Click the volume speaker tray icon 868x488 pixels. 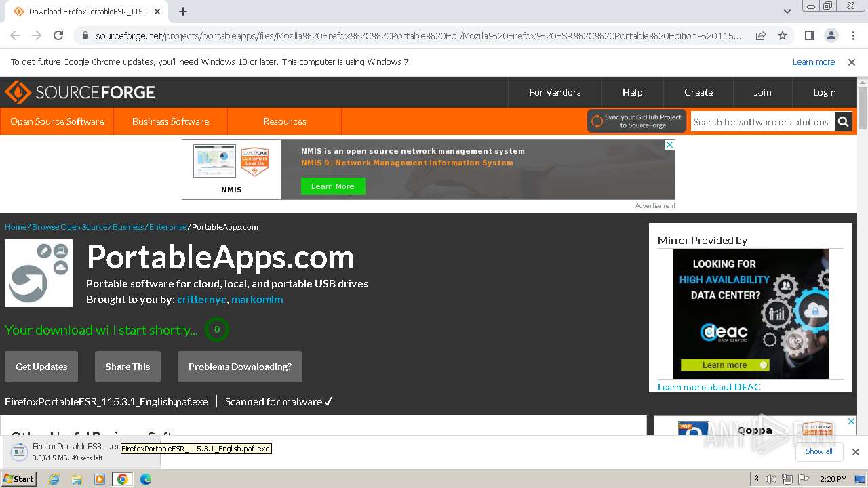pyautogui.click(x=772, y=479)
